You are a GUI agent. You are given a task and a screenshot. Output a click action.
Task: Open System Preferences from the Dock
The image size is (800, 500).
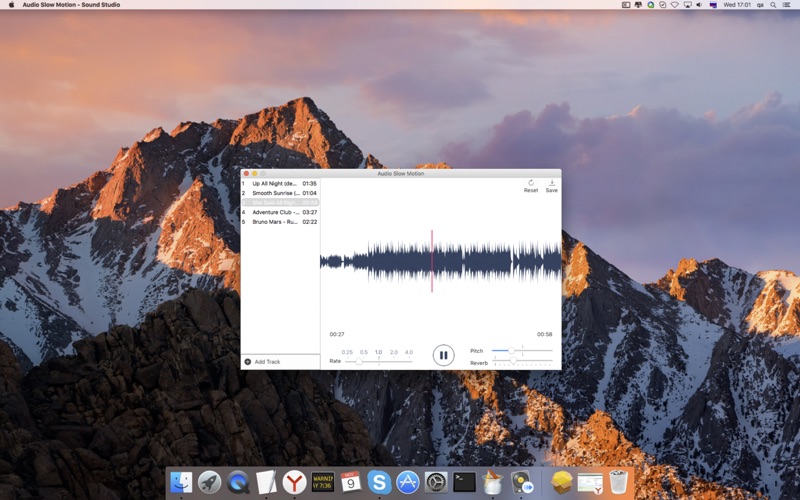point(436,482)
